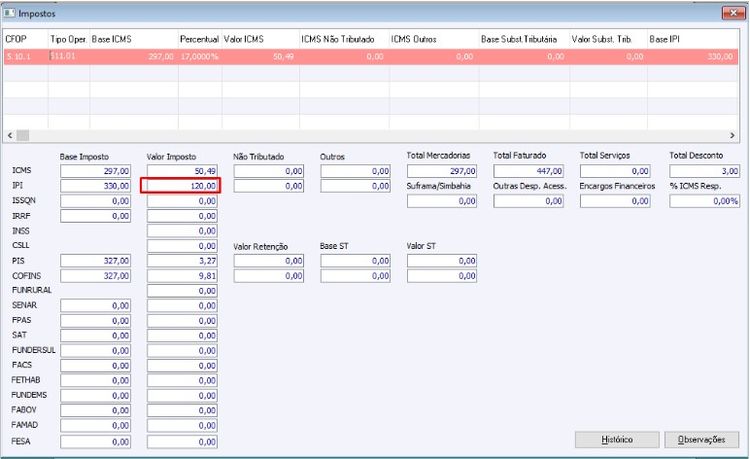Click the Outras Desp. Acess. field

coord(529,201)
